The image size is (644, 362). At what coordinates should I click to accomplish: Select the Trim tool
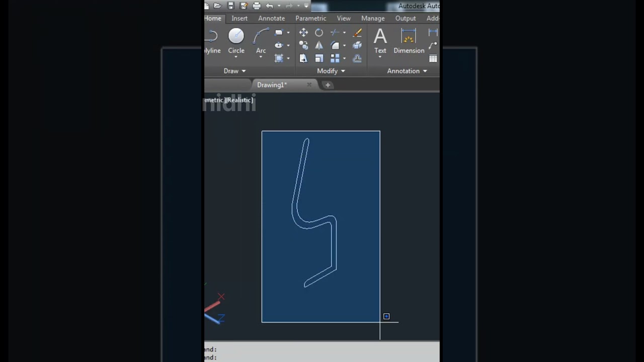pyautogui.click(x=335, y=33)
